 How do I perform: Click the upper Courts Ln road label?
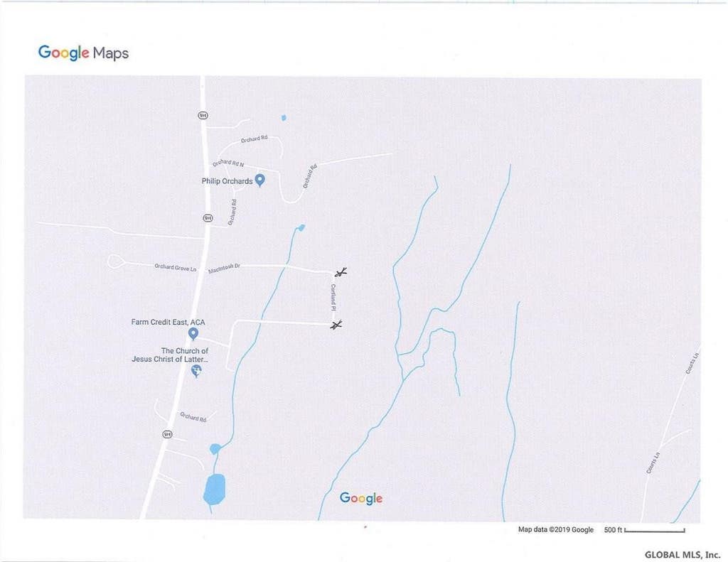point(692,363)
